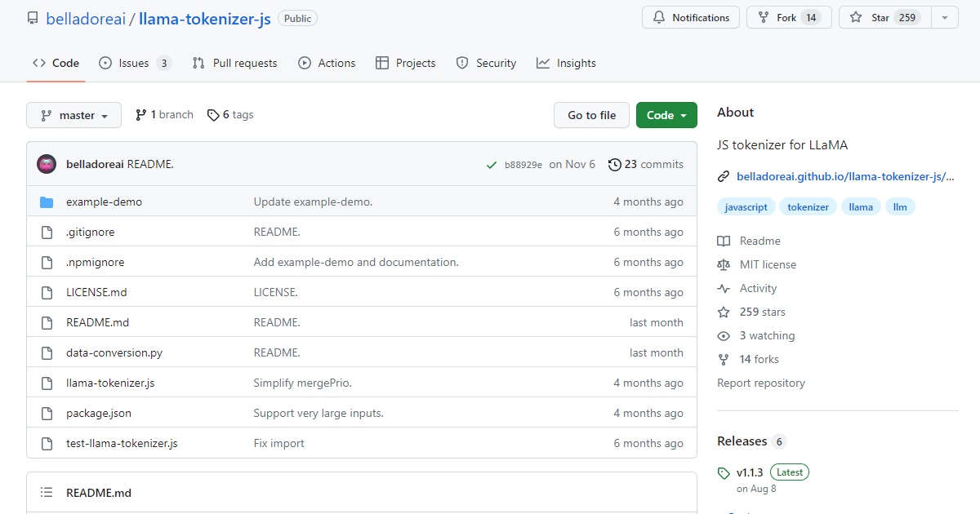This screenshot has height=514, width=980.
Task: Click the belladoreai avatar in commit row
Action: point(47,164)
